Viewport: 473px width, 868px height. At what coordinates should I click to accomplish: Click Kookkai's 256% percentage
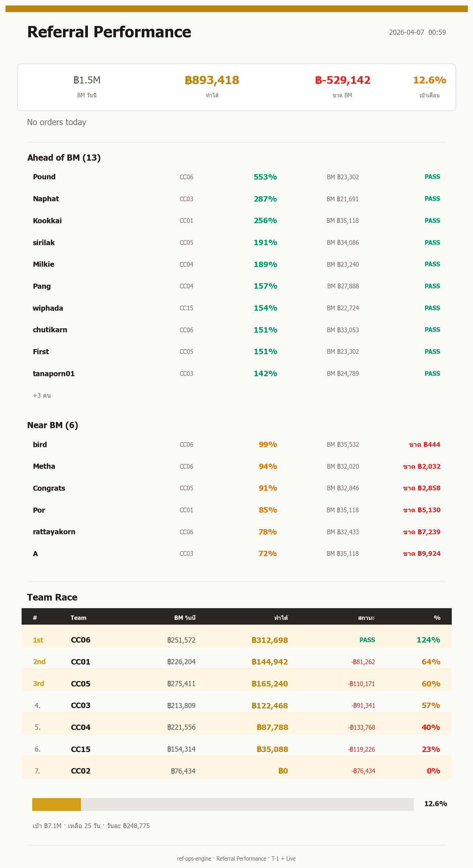click(x=265, y=221)
